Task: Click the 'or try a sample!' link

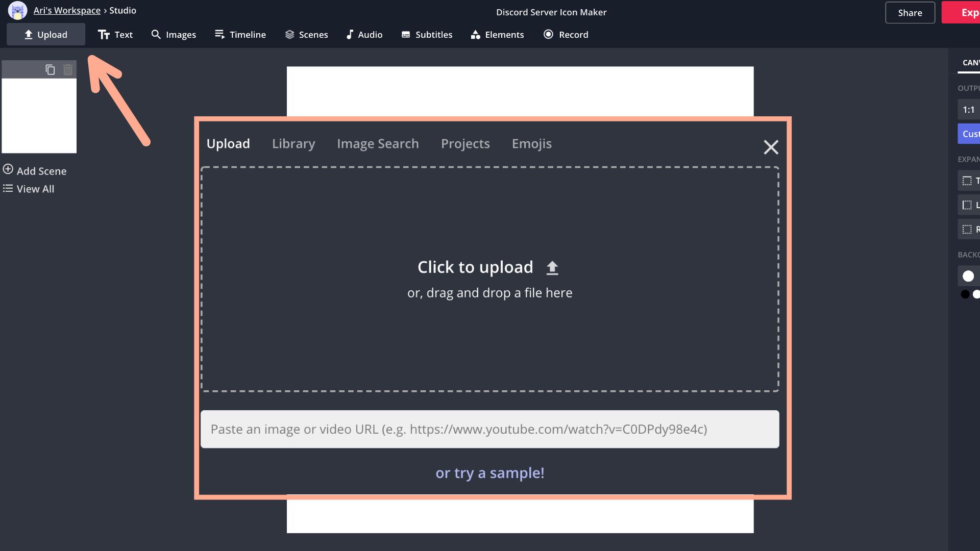Action: pyautogui.click(x=489, y=473)
